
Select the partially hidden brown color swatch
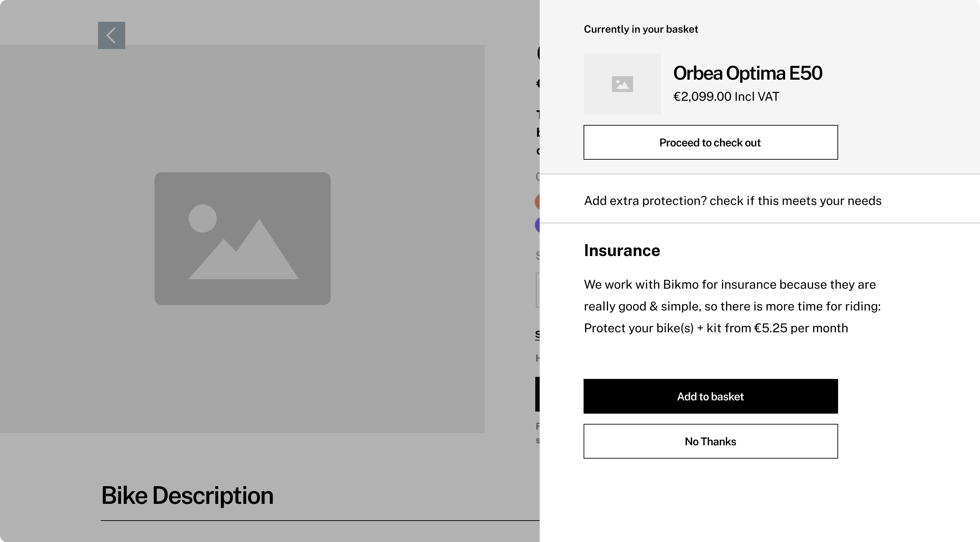point(537,202)
